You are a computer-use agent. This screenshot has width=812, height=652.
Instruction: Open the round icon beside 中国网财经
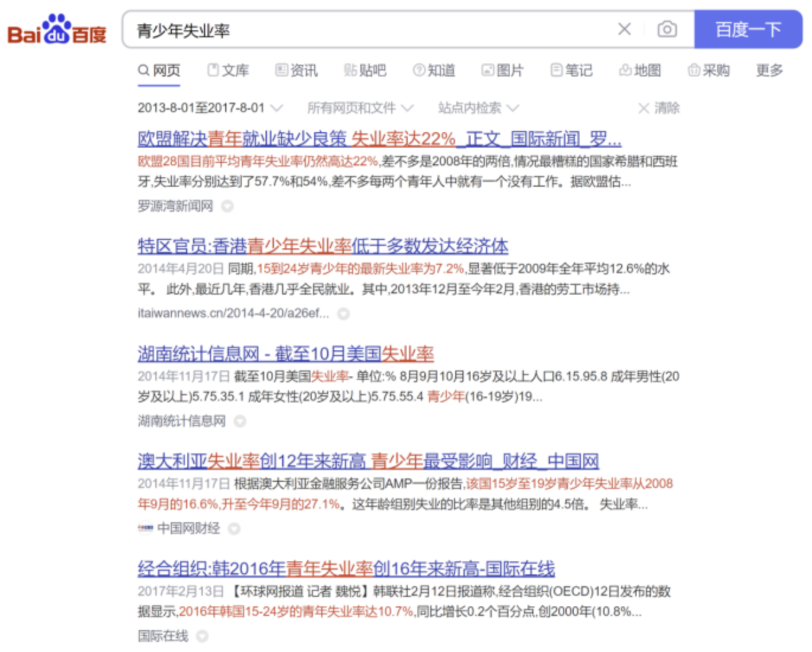[234, 529]
